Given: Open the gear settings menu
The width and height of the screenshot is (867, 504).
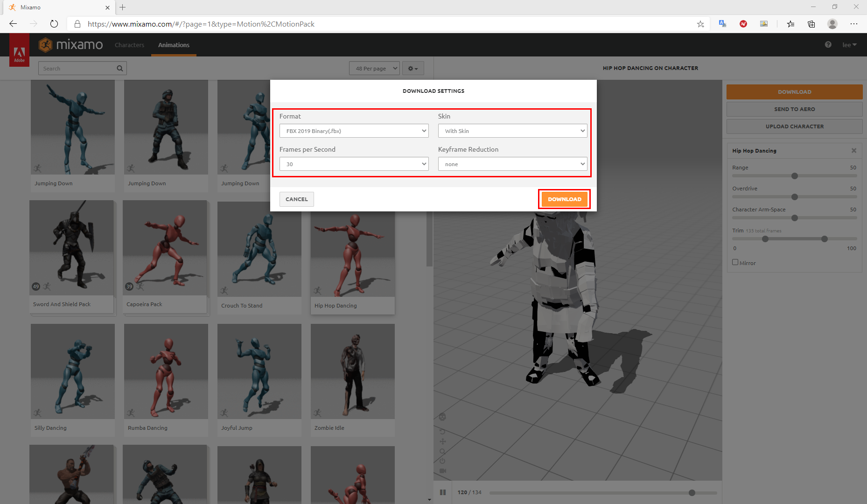Looking at the screenshot, I should tap(413, 69).
